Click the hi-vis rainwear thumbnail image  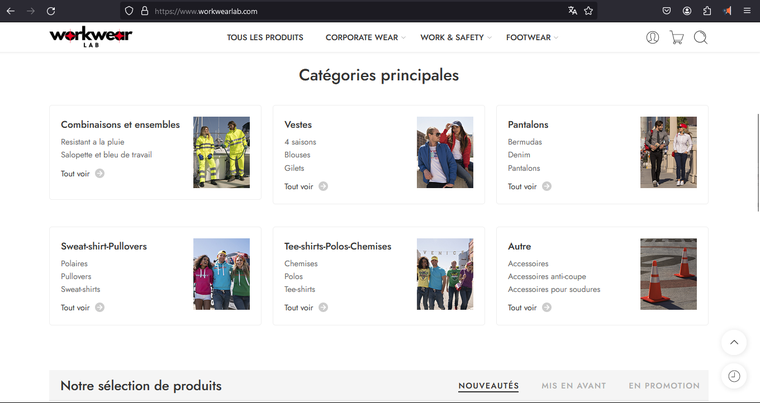click(x=222, y=152)
